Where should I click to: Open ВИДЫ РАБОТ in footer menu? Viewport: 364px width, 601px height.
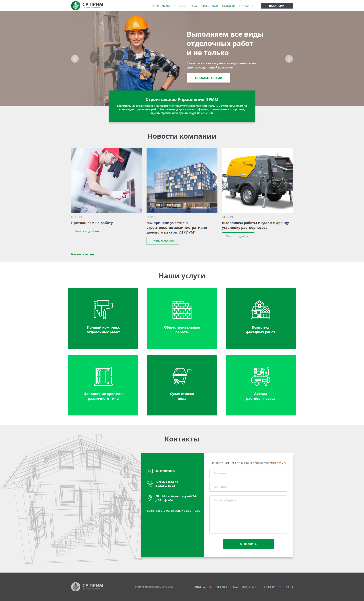(250, 587)
